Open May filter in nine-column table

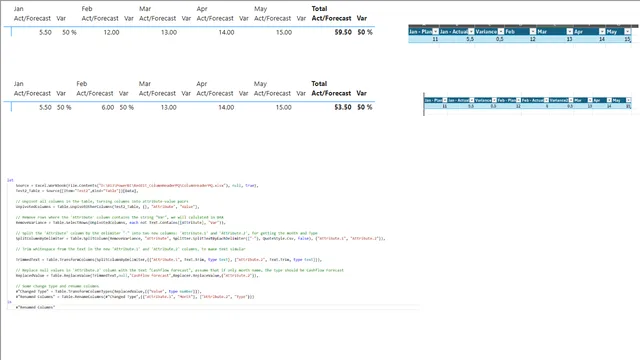click(x=628, y=100)
